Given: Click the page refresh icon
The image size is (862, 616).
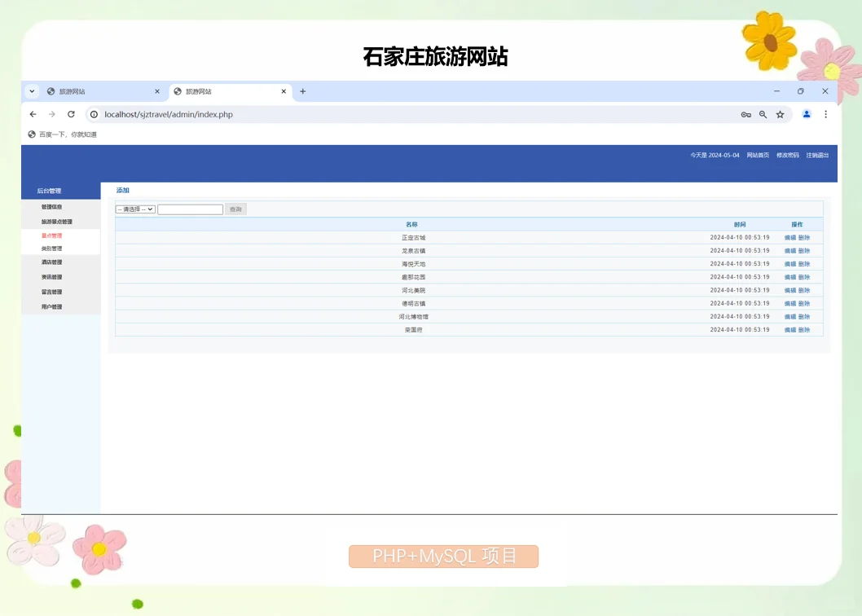Looking at the screenshot, I should [x=71, y=115].
